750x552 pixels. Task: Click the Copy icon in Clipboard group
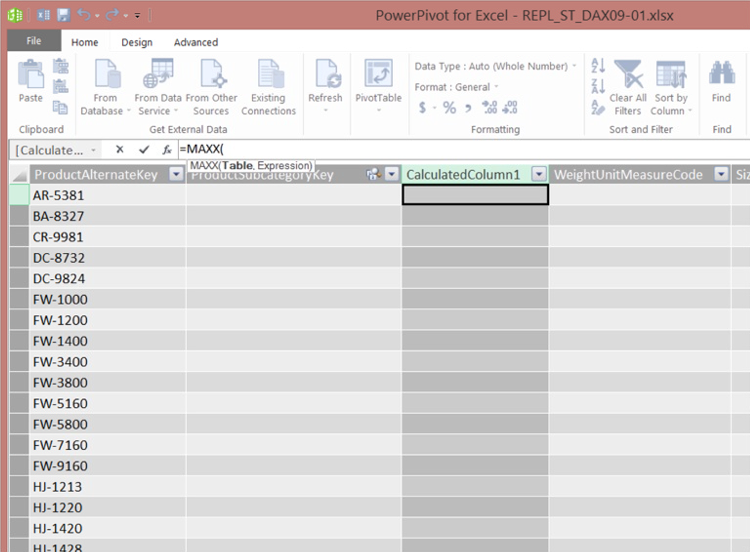pos(60,107)
